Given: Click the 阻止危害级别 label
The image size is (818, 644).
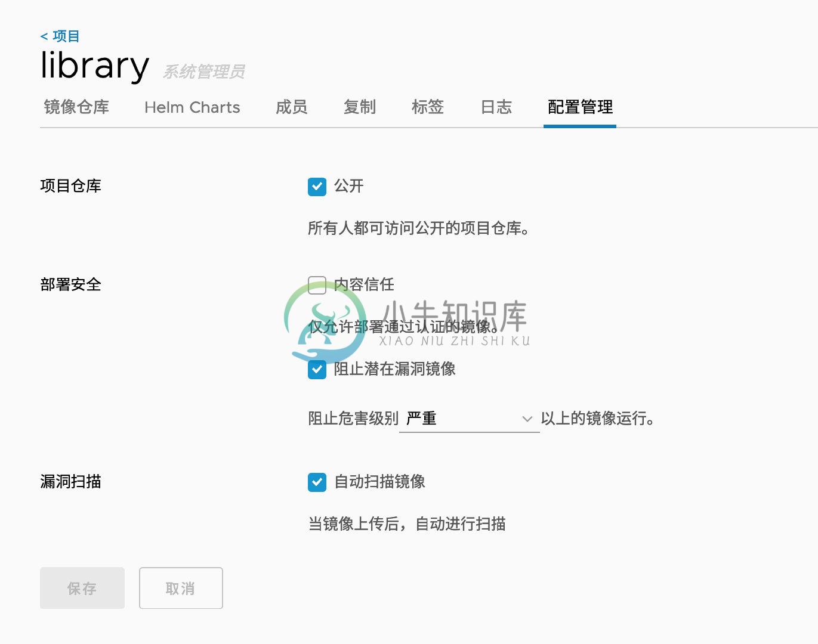Looking at the screenshot, I should (x=353, y=419).
